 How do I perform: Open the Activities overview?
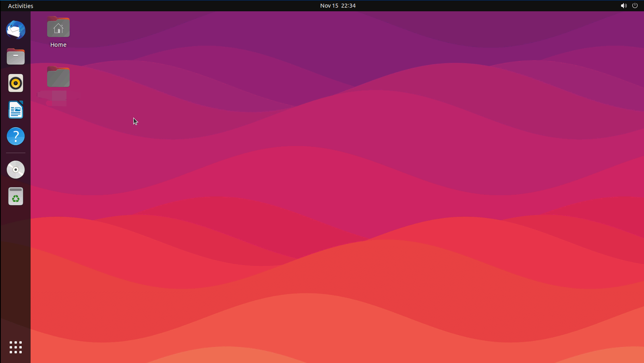21,6
